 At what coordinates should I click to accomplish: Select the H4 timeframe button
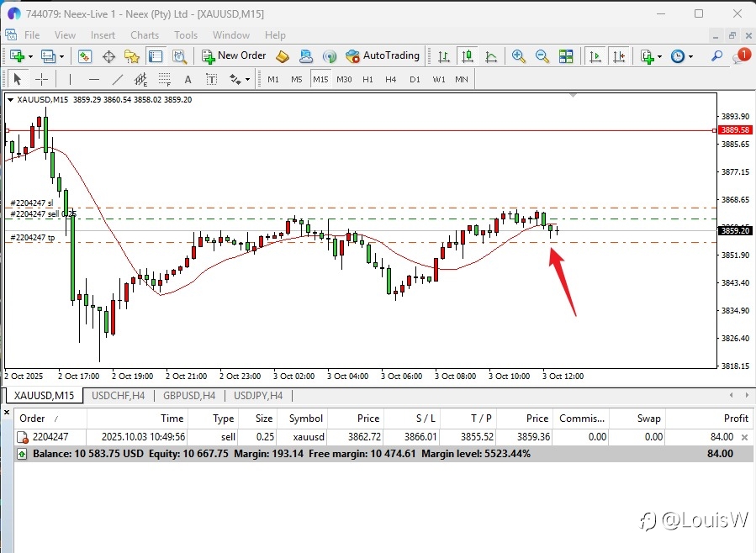[x=390, y=79]
